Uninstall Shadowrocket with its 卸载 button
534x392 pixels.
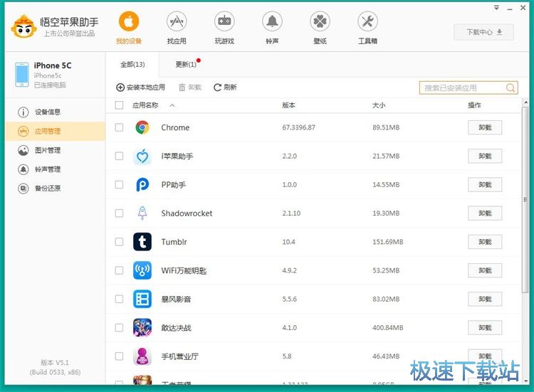(x=485, y=213)
